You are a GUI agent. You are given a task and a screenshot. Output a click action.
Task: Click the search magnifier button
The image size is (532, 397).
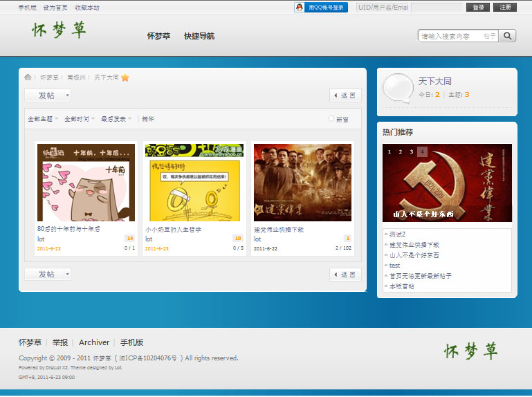(507, 36)
